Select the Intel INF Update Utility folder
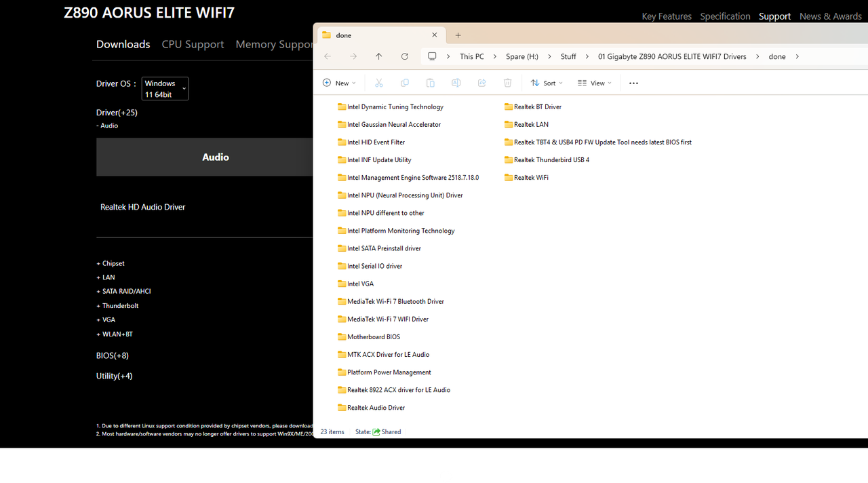This screenshot has width=868, height=483. (x=374, y=159)
